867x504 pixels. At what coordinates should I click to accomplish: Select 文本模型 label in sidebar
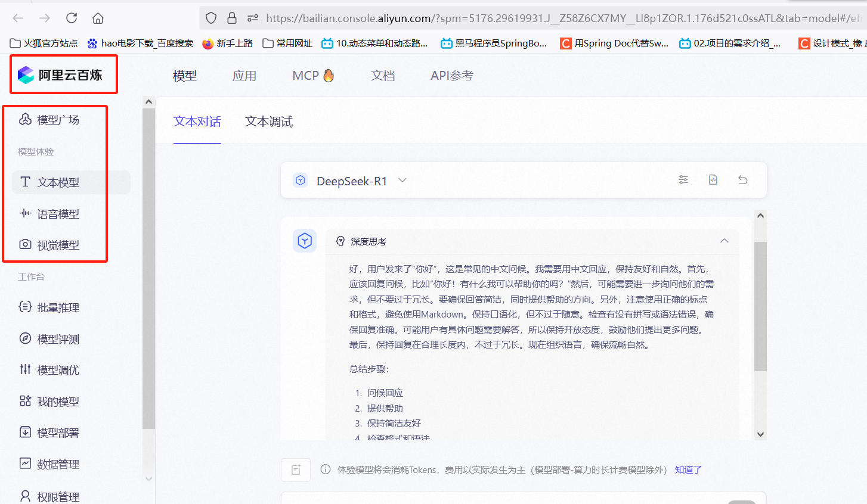(x=58, y=182)
